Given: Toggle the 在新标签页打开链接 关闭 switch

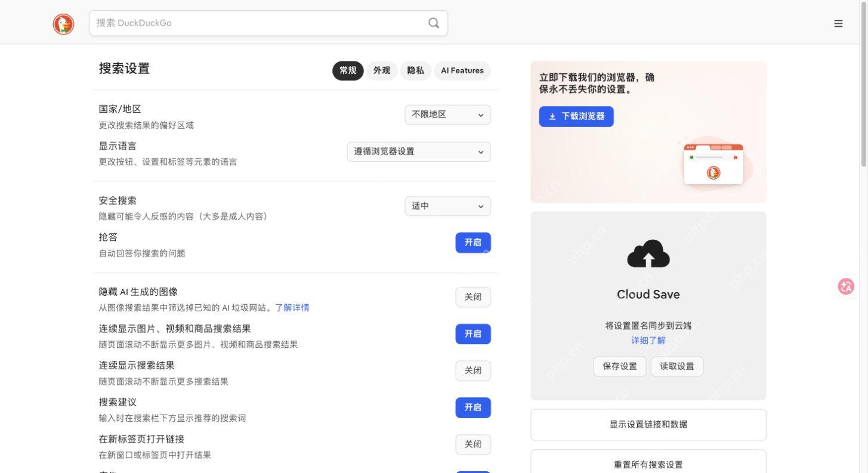Looking at the screenshot, I should pyautogui.click(x=473, y=444).
